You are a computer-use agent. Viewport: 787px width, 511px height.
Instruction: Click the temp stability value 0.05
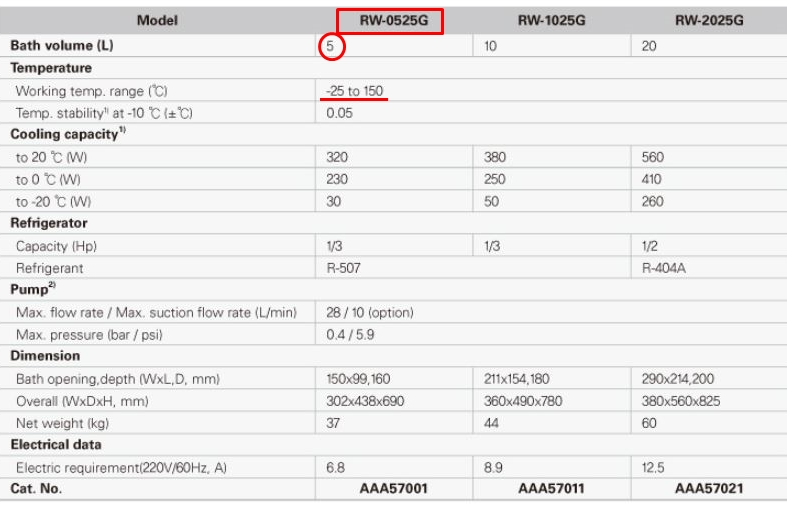(341, 113)
